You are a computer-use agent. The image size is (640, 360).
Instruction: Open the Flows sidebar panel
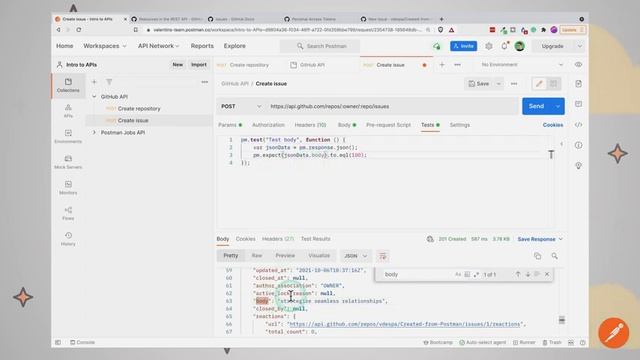[68, 213]
